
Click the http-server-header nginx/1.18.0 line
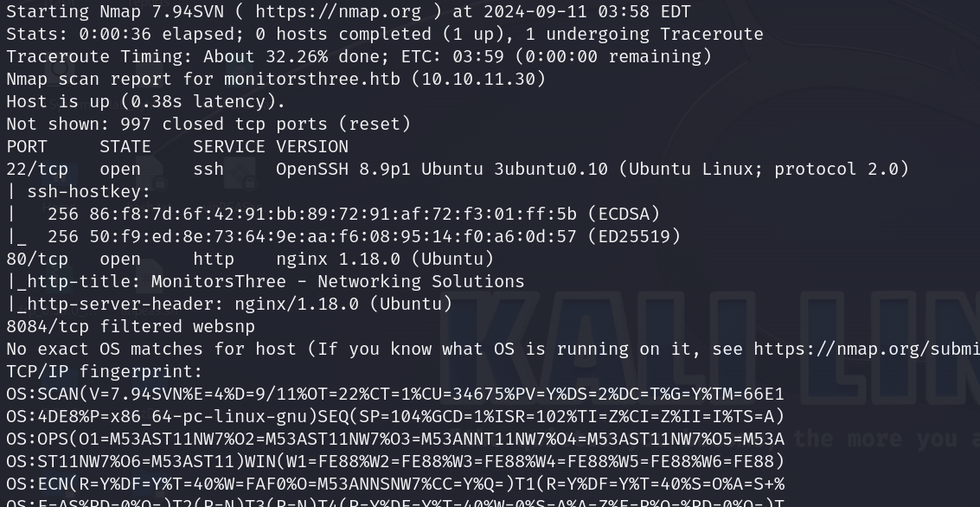click(229, 305)
